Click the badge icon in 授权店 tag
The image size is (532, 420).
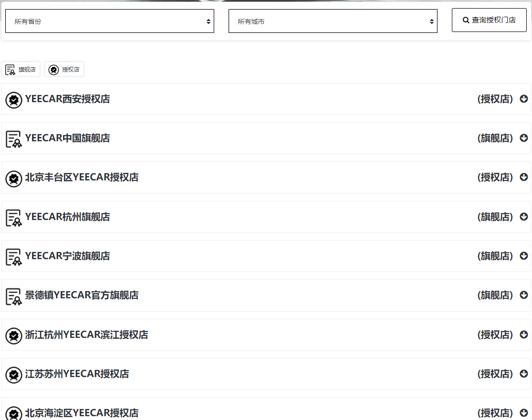(53, 70)
